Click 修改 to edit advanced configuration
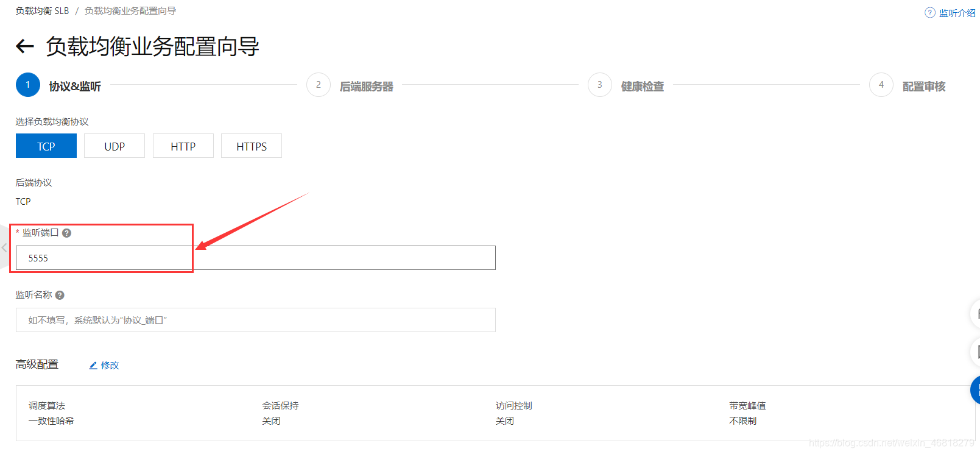 coord(110,366)
